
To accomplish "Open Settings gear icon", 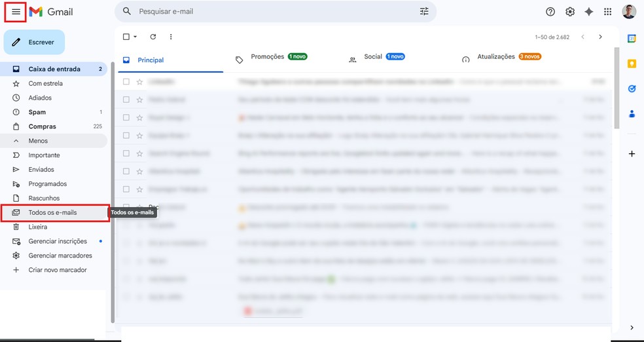I will click(x=569, y=12).
